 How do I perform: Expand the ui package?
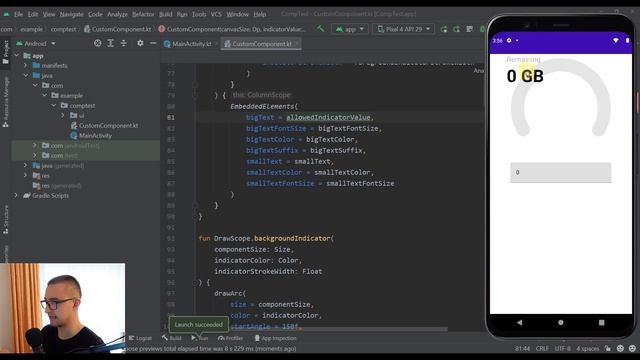coord(62,116)
